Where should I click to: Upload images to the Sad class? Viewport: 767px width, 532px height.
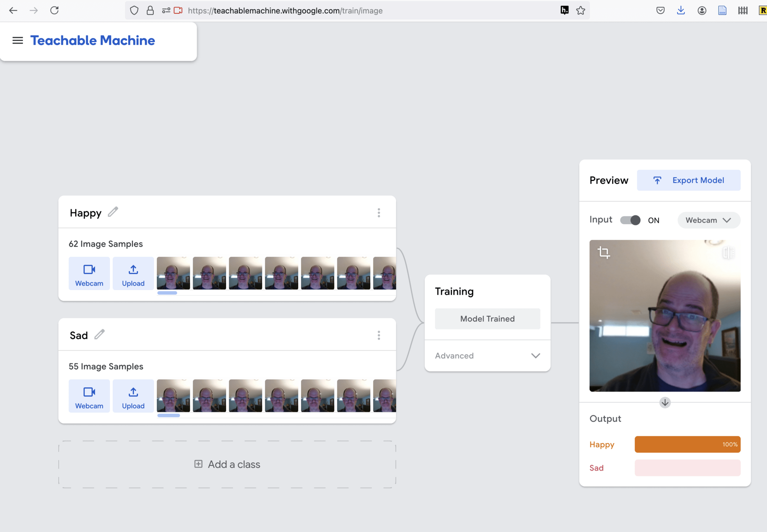133,396
